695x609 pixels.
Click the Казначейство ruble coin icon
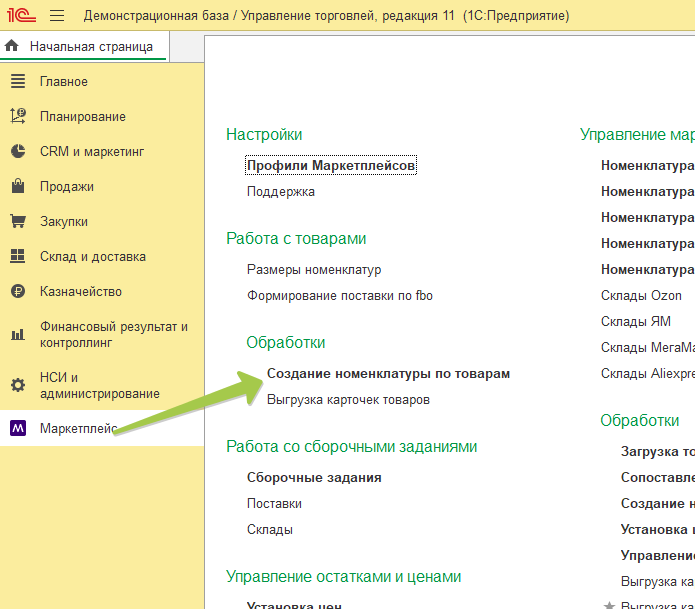[x=18, y=291]
